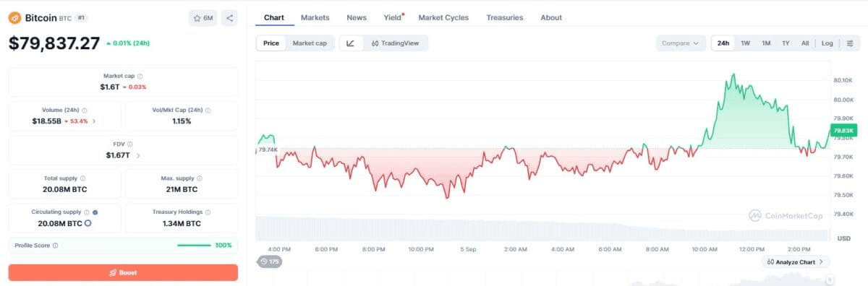Screen dimensions: 868x286
Task: Click the Total supply info icon
Action: 82,178
